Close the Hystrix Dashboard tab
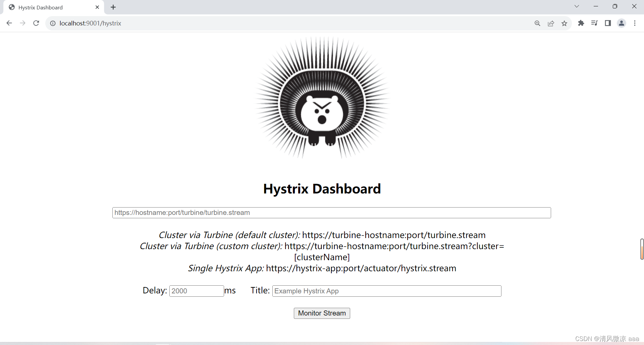644x345 pixels. [x=97, y=7]
